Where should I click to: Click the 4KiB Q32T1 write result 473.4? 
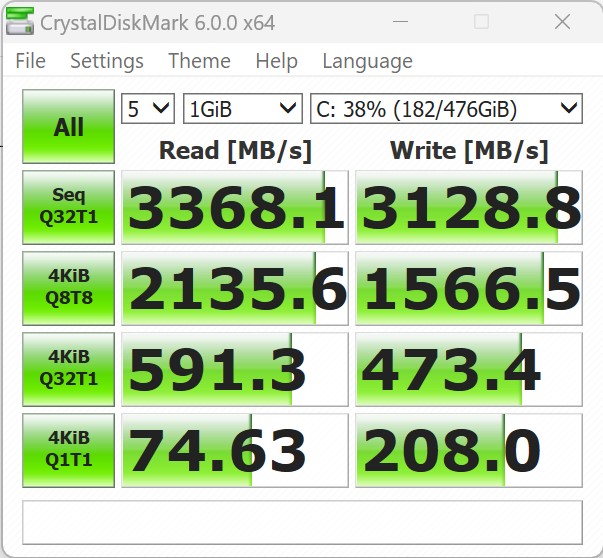[469, 369]
